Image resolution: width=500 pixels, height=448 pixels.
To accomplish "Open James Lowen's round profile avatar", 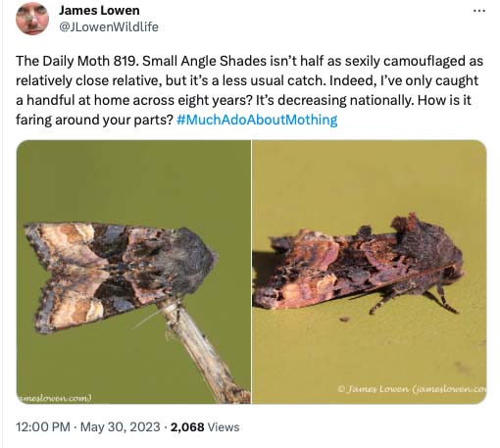I will pyautogui.click(x=32, y=19).
